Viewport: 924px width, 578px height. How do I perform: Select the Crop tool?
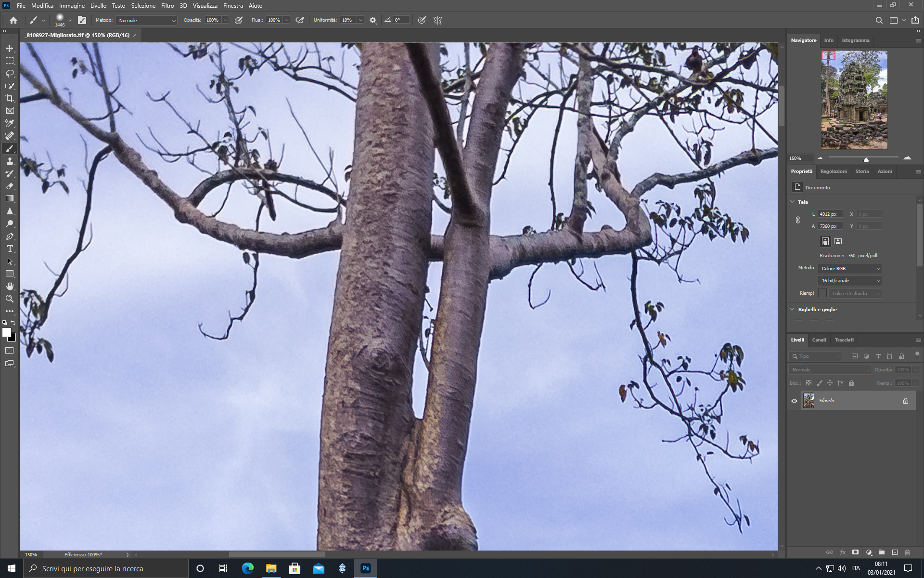[10, 98]
